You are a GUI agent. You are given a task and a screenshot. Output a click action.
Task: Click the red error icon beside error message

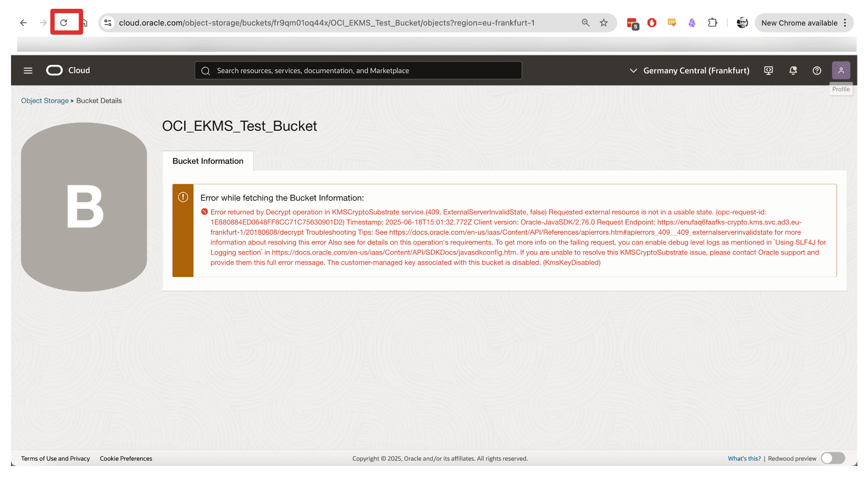(204, 212)
